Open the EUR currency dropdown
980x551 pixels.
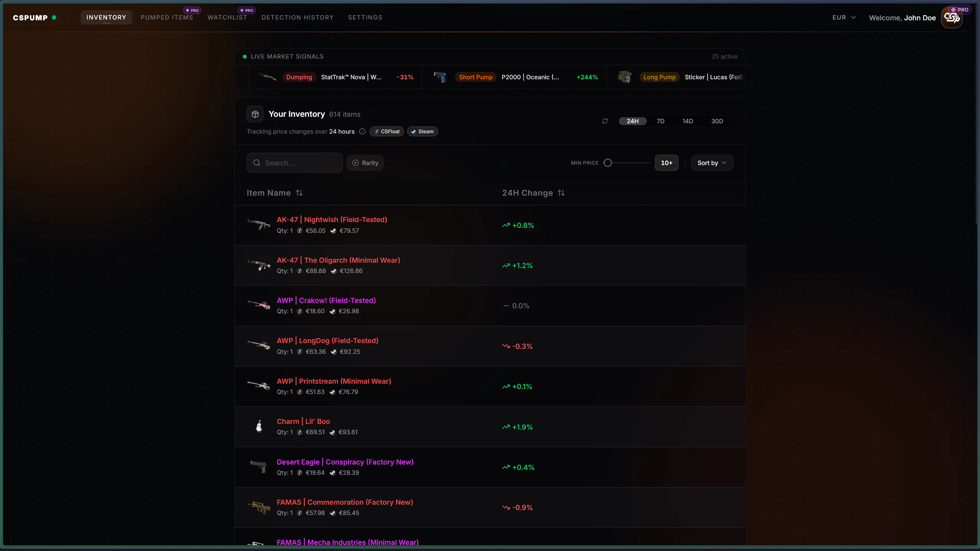(844, 17)
